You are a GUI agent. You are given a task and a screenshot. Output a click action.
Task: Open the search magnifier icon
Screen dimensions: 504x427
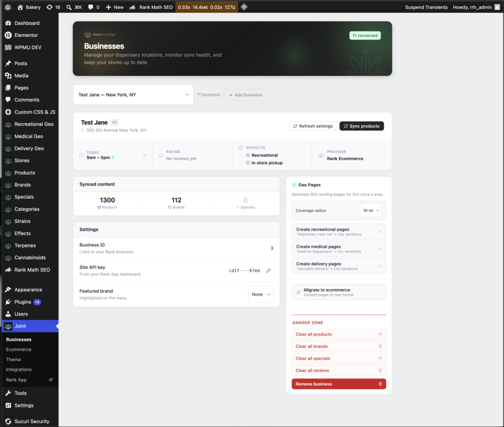tap(69, 7)
